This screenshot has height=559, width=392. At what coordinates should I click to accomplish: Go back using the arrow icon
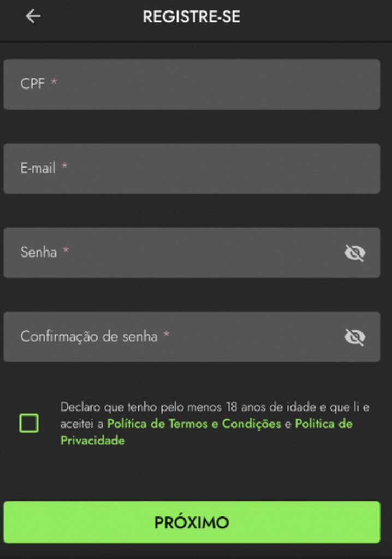coord(33,17)
